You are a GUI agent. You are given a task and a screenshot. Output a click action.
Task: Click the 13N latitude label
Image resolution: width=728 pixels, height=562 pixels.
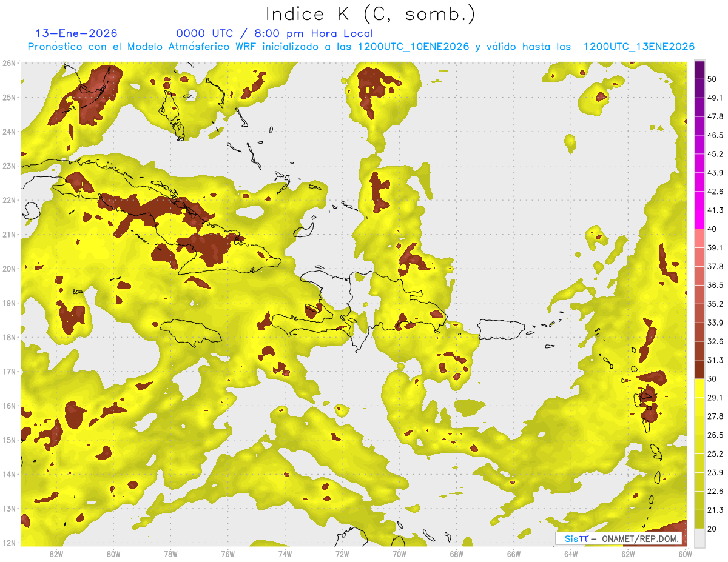[x=9, y=509]
